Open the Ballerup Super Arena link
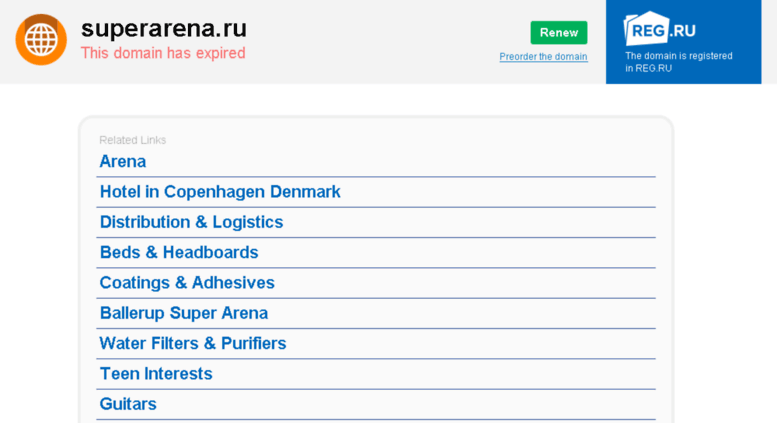This screenshot has height=423, width=777. [184, 313]
